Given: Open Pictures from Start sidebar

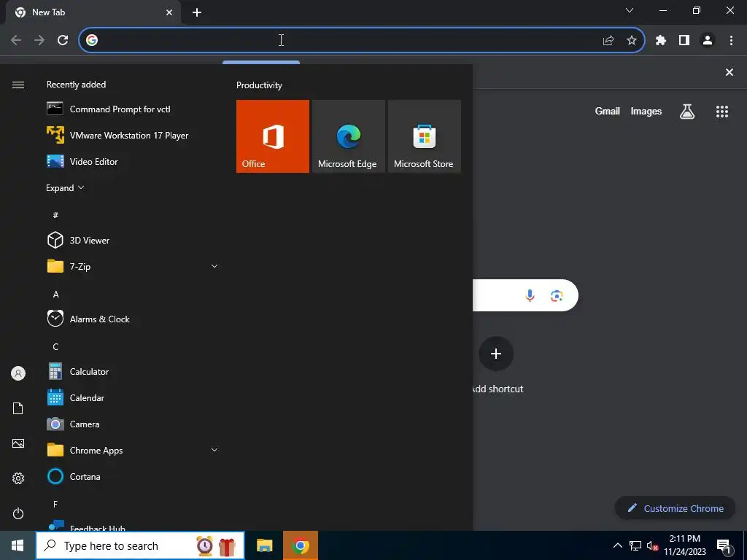Looking at the screenshot, I should 18,443.
